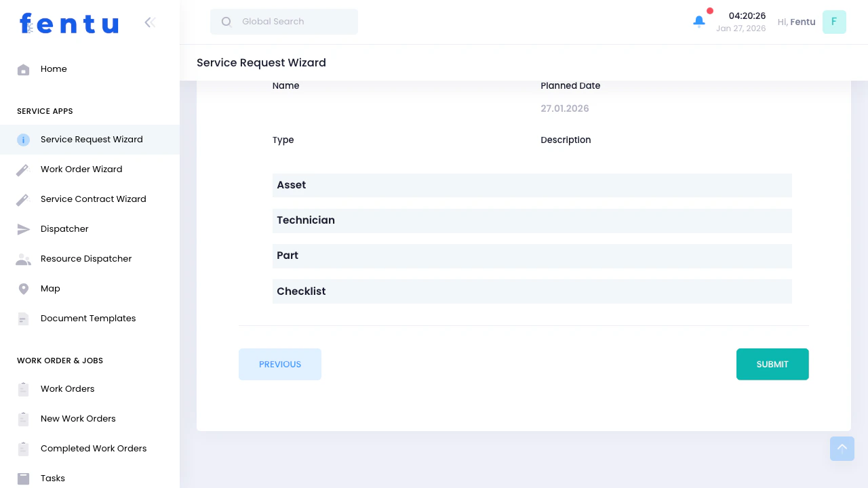The height and width of the screenshot is (488, 868).
Task: Click the Global Search field
Action: point(284,22)
